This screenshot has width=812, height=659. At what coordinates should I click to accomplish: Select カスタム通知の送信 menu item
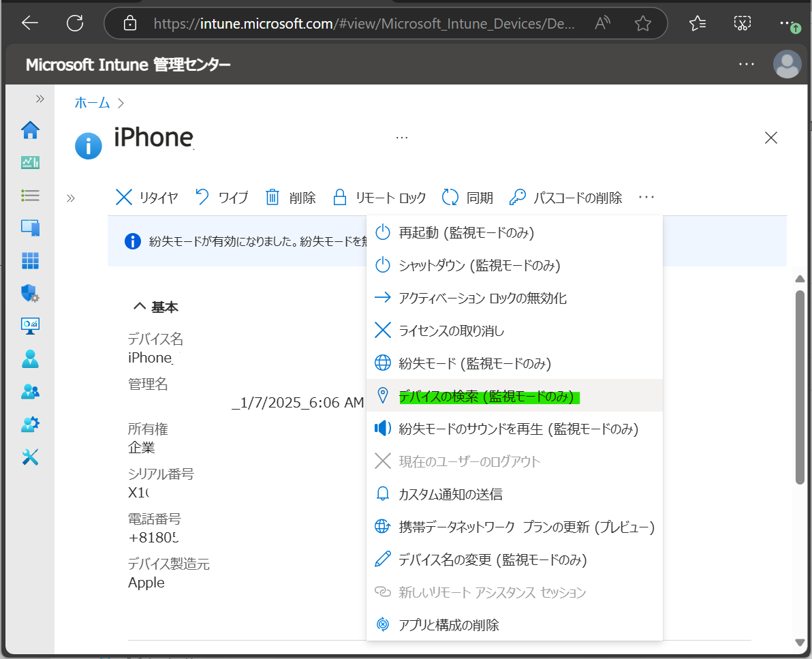(x=514, y=494)
